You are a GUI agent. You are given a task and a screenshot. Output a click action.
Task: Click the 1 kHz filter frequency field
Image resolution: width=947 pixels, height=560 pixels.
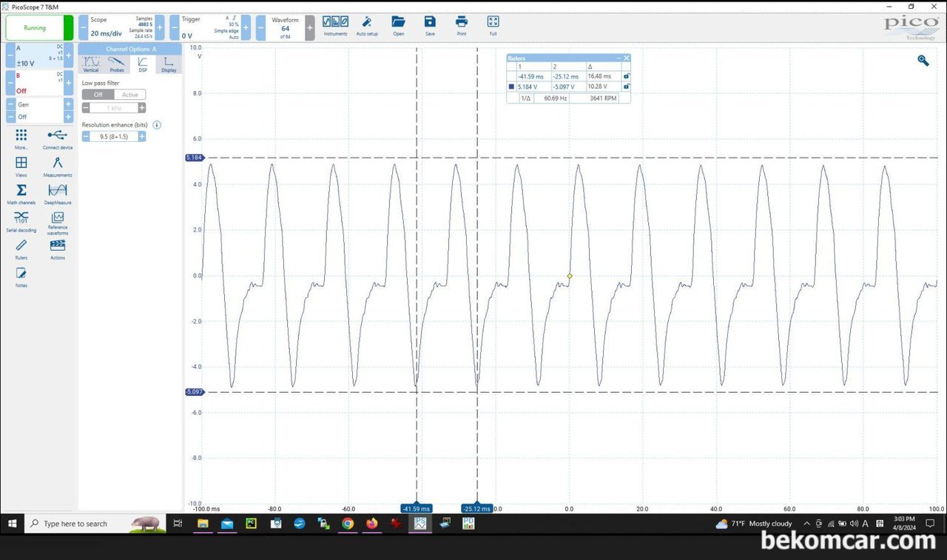[114, 108]
